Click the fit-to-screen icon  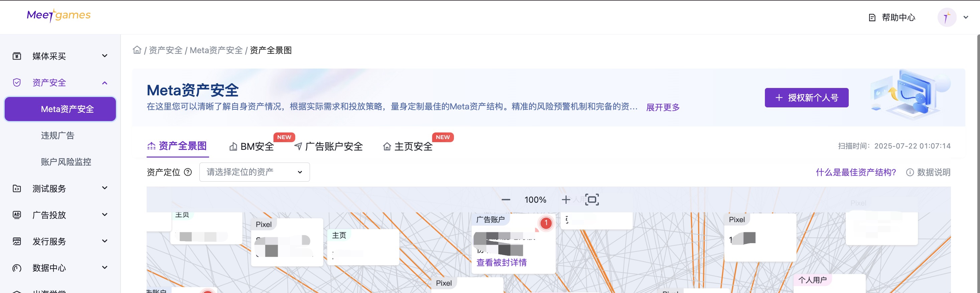coord(592,200)
